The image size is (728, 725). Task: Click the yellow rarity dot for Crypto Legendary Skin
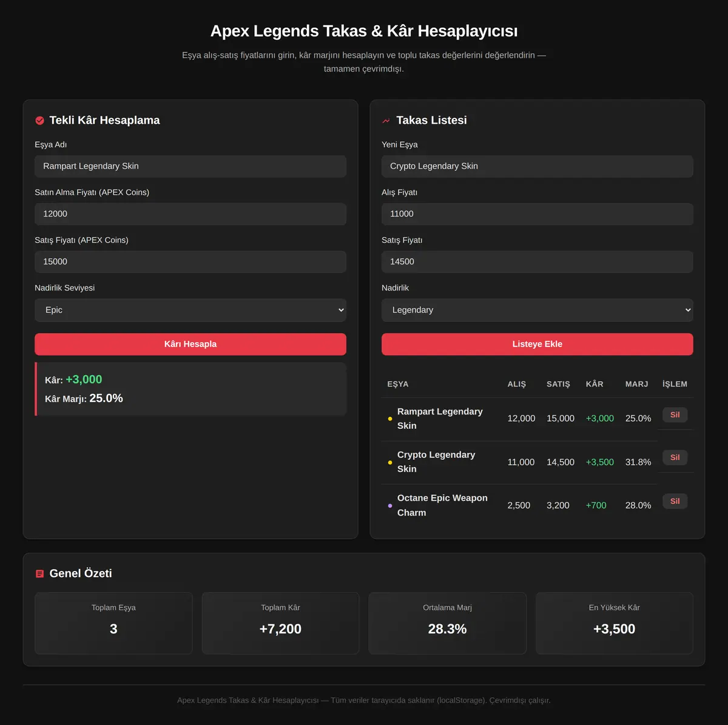[390, 462]
